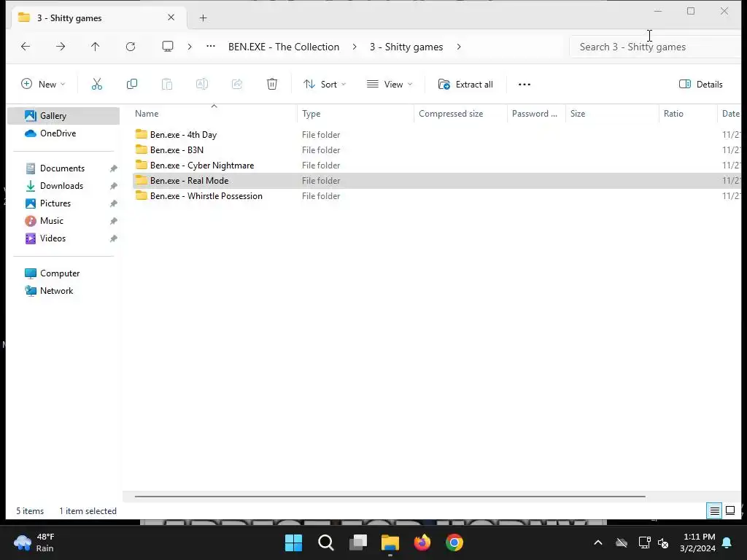Unpin Videos using its pin icon
747x560 pixels.
click(113, 238)
